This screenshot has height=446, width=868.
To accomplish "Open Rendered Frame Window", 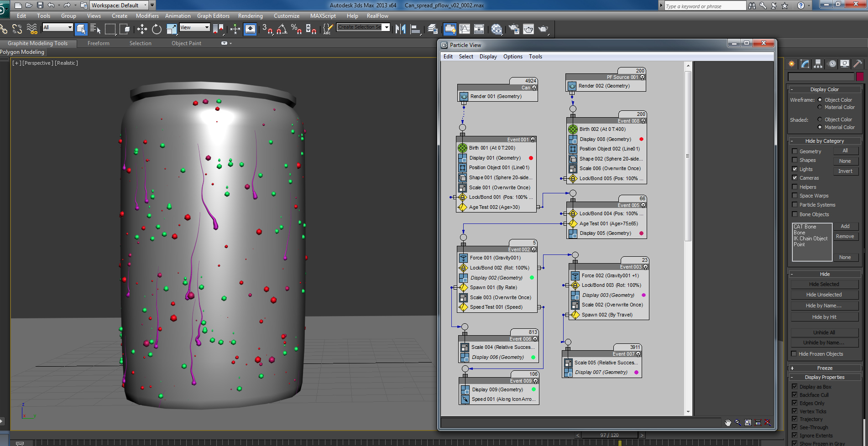I will [528, 29].
